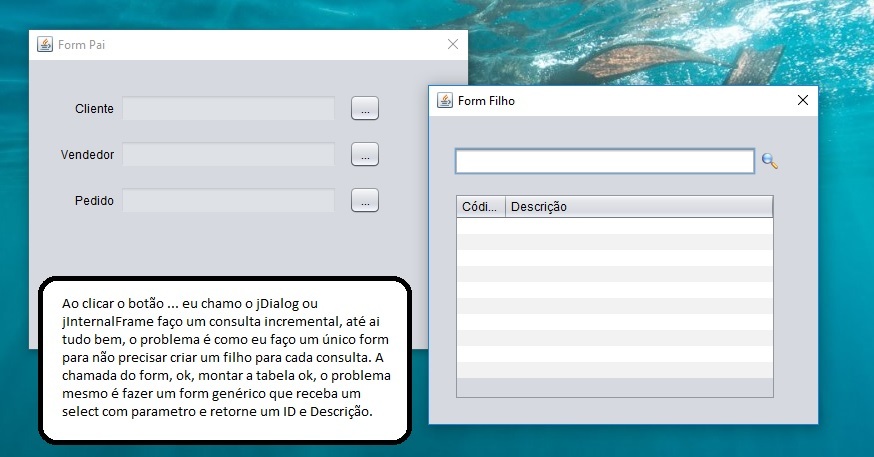Screen dimensions: 874x457
Task: Click the 'Descrição' column header
Action: coord(639,207)
